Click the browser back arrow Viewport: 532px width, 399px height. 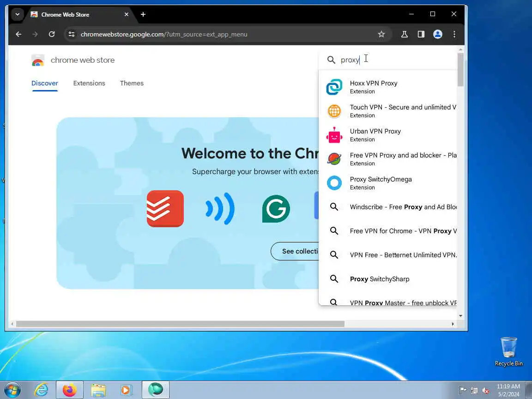[18, 34]
